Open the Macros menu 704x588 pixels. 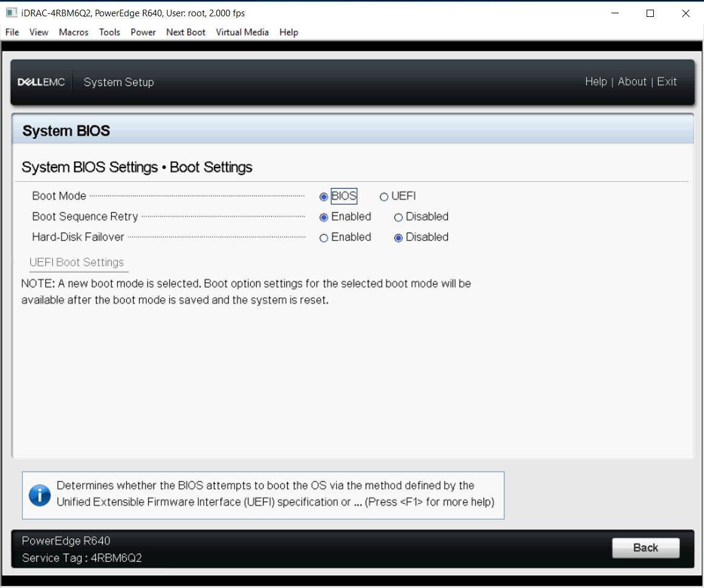(x=73, y=32)
